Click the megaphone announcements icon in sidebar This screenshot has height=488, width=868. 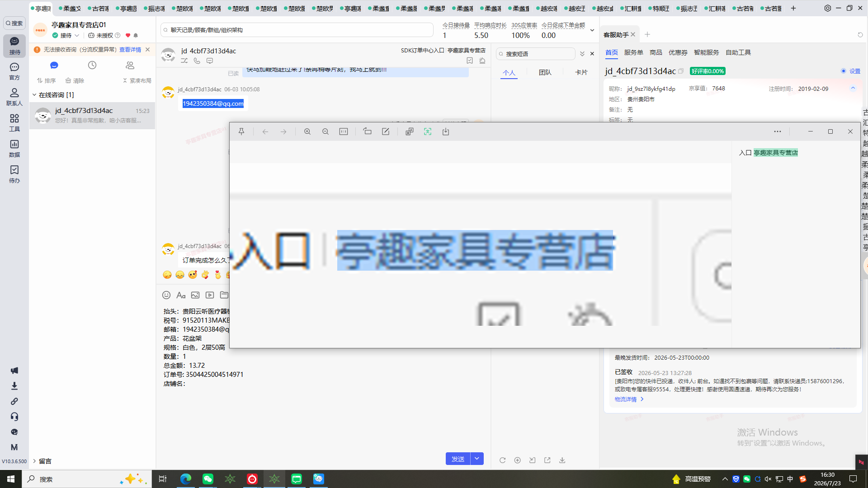coord(14,371)
